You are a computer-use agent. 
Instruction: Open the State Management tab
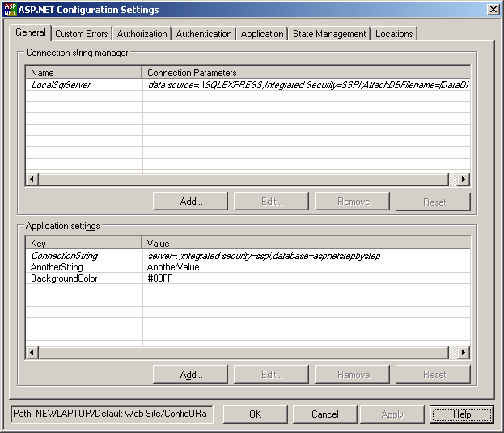point(329,34)
